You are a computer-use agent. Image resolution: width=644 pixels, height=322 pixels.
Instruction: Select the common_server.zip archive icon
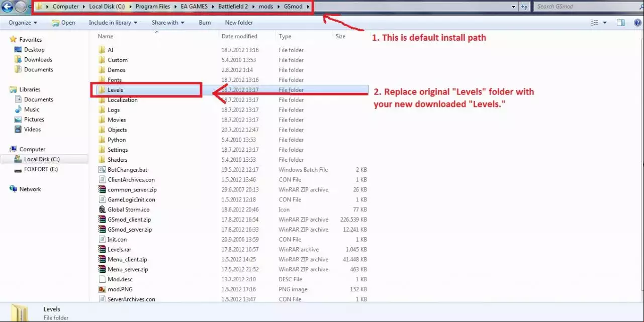coord(102,189)
